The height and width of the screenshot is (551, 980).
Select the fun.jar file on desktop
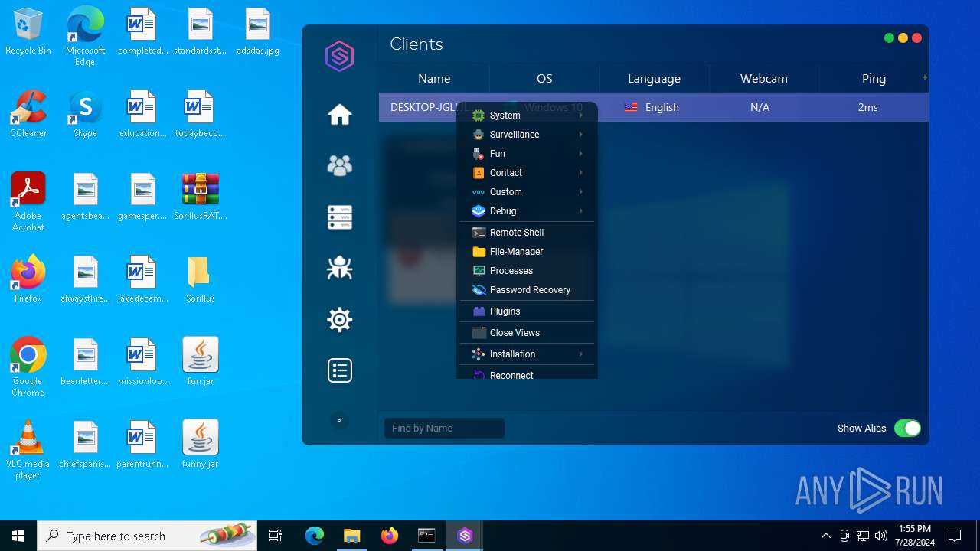(201, 362)
